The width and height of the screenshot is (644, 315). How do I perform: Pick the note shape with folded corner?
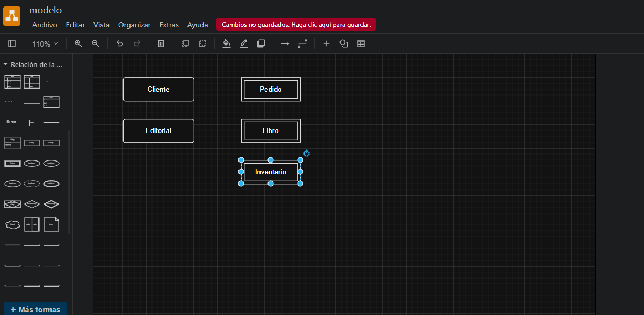(x=52, y=224)
